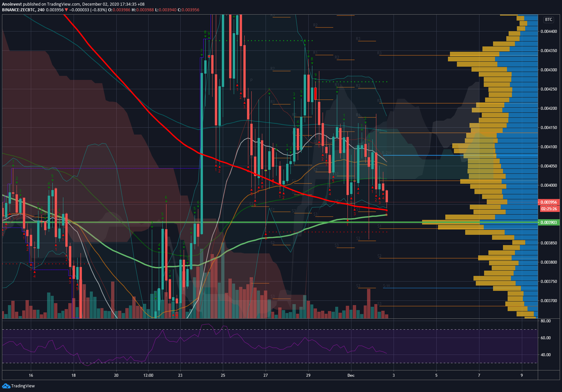562x392 pixels.
Task: Click the 0.003700 price axis label
Action: point(549,301)
